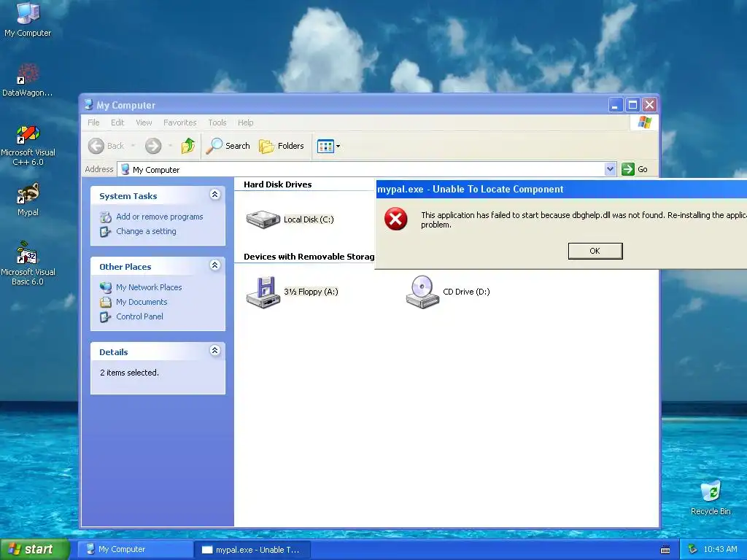
Task: Open the Edit menu
Action: pyautogui.click(x=117, y=122)
